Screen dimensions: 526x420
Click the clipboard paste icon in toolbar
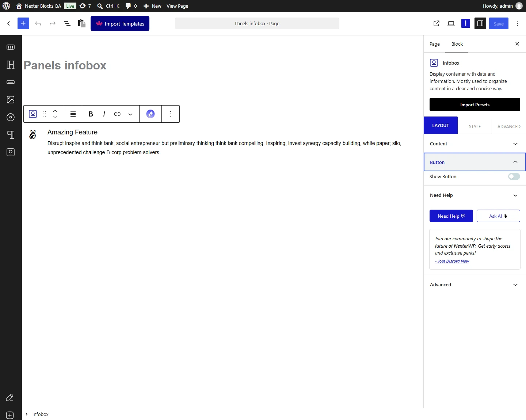pos(82,23)
